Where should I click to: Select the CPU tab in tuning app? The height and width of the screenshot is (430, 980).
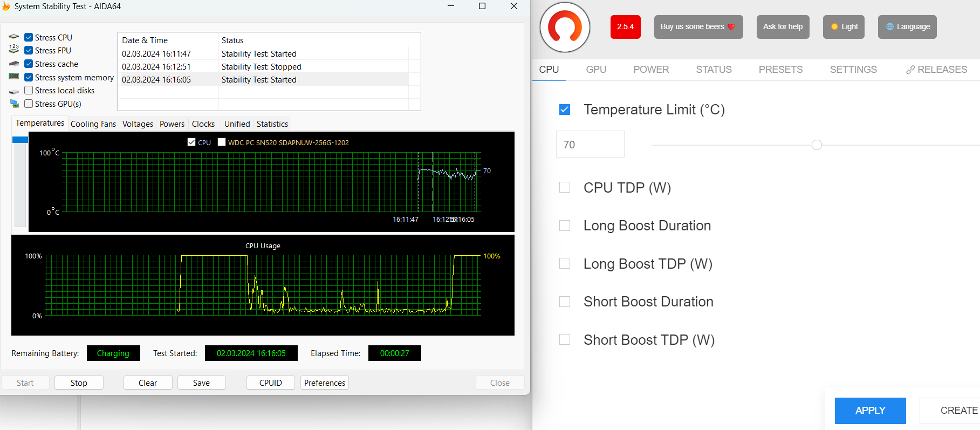click(x=549, y=70)
